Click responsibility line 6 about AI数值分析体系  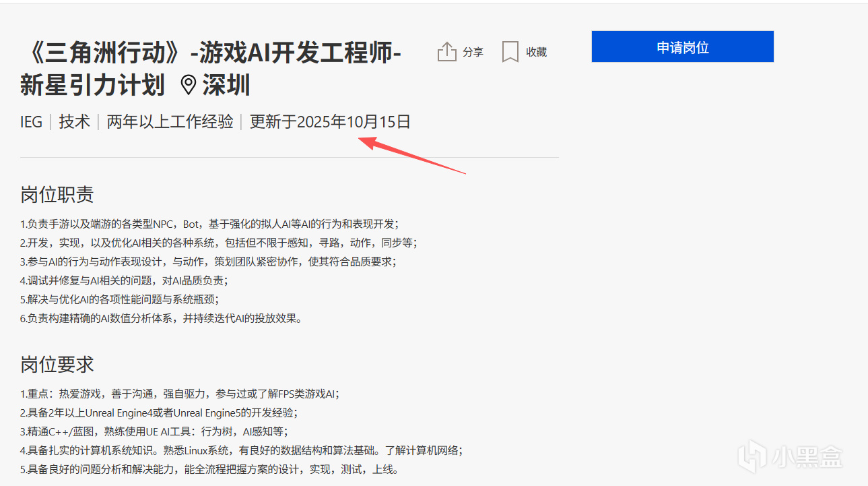tap(162, 318)
